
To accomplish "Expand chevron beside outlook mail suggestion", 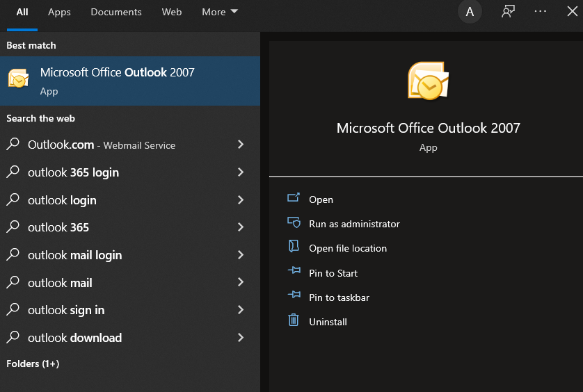I will point(241,282).
